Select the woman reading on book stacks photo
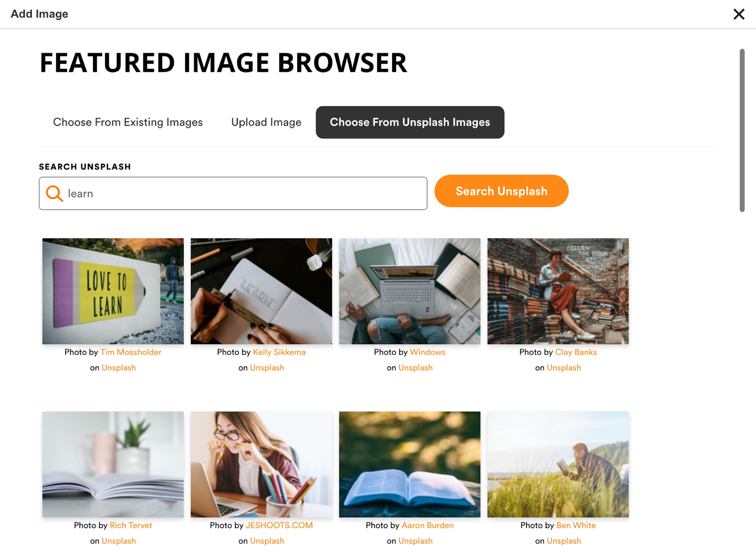The height and width of the screenshot is (557, 756). (558, 291)
